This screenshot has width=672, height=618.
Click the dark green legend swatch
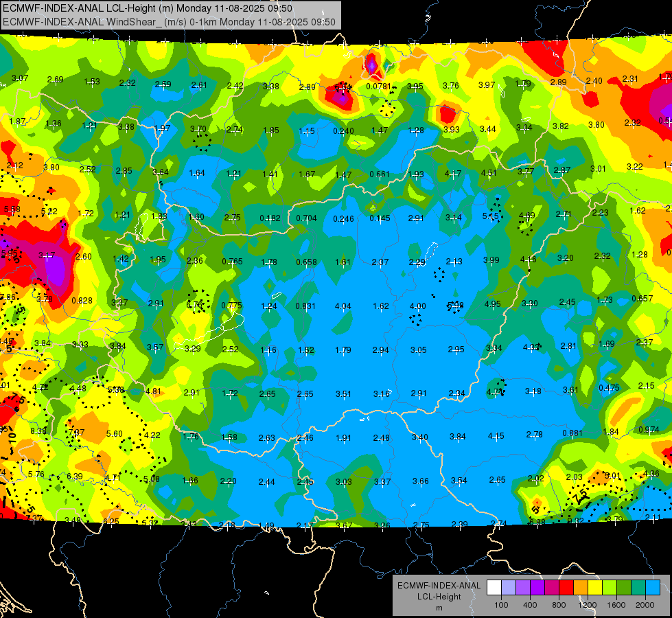pyautogui.click(x=624, y=587)
